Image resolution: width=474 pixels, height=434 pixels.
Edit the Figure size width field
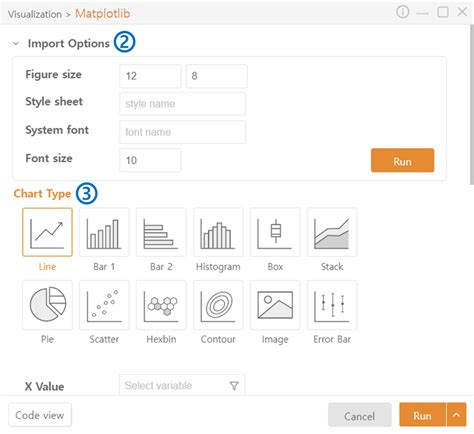pyautogui.click(x=150, y=76)
